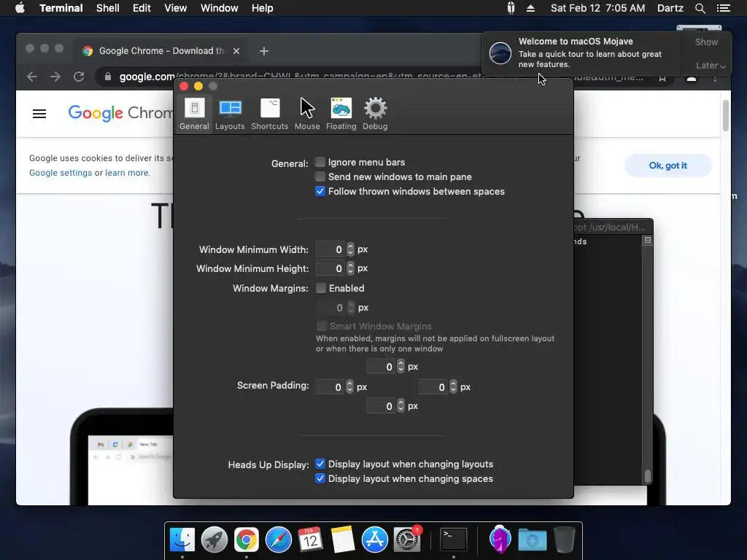The width and height of the screenshot is (747, 560).
Task: Click the bottom Screen Padding stepper
Action: (400, 405)
